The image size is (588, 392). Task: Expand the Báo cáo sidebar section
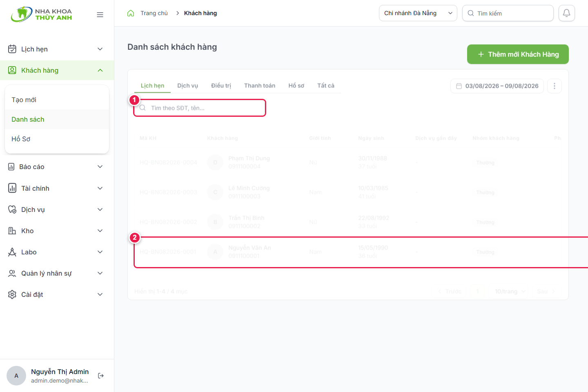click(x=100, y=167)
